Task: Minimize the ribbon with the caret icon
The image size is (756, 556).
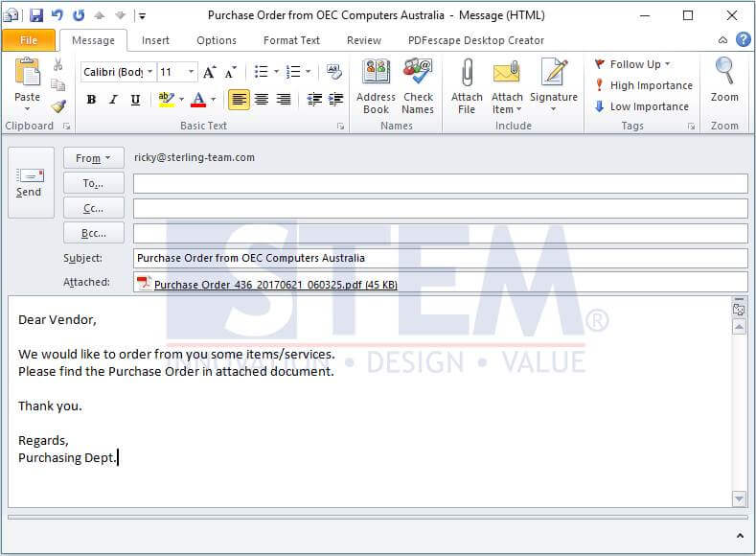Action: point(722,40)
